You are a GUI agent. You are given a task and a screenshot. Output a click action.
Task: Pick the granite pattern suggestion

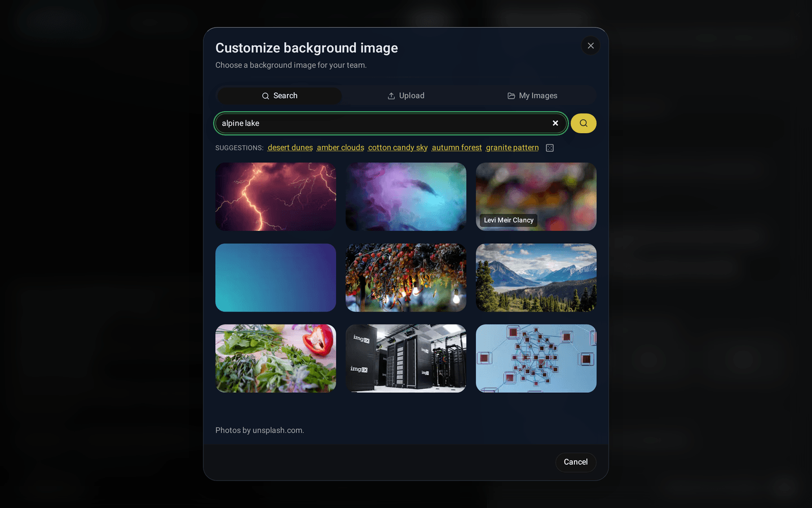[x=513, y=148]
